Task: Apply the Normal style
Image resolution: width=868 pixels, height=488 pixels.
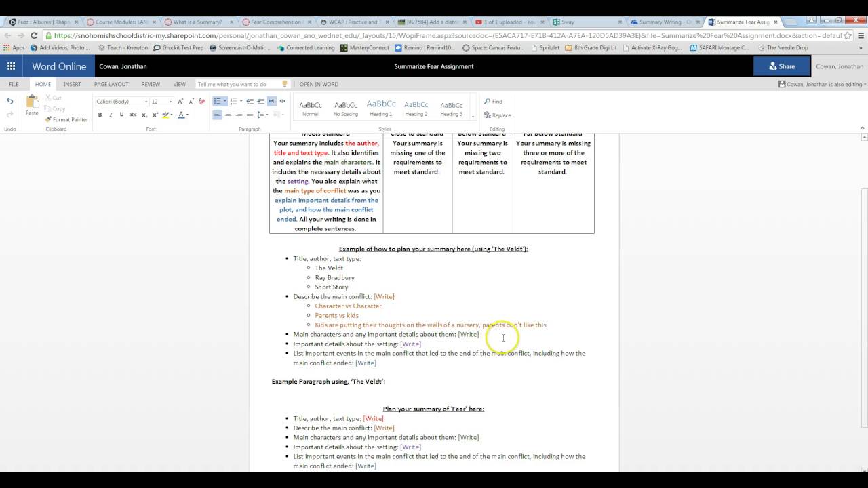Action: coord(311,108)
